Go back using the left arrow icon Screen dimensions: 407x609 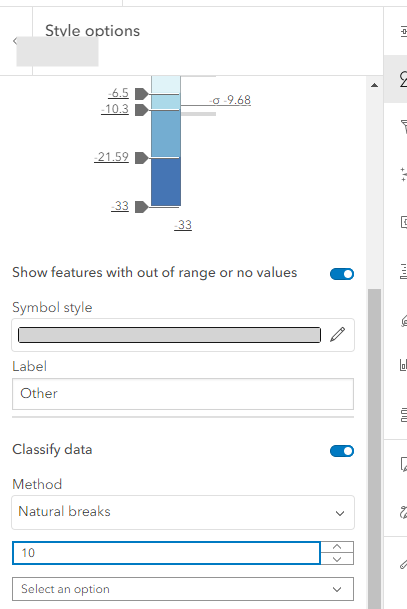15,41
